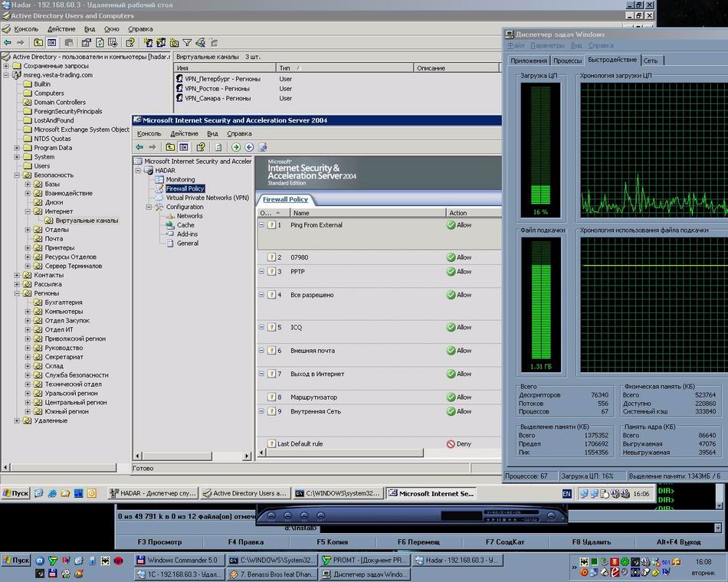
Task: Expand Сохраненные запросы tree node
Action: click(x=6, y=66)
